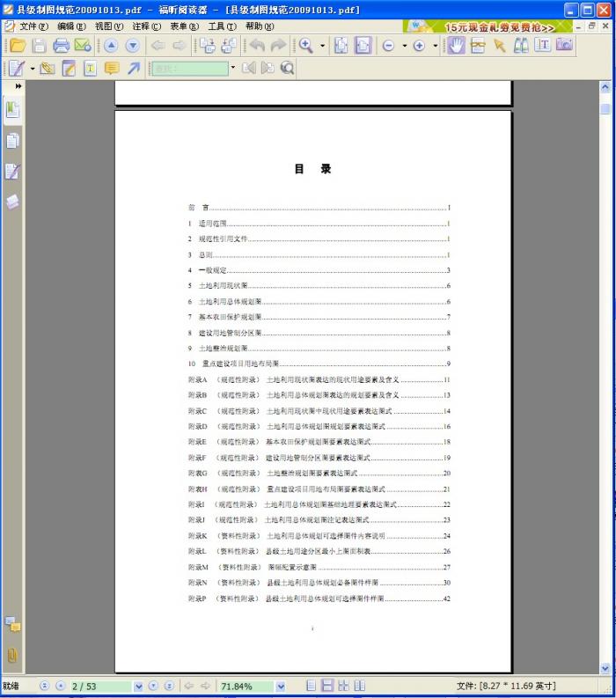Screen dimensions: 616x698
Task: Expand the left navigation panel arrows
Action: (18, 86)
